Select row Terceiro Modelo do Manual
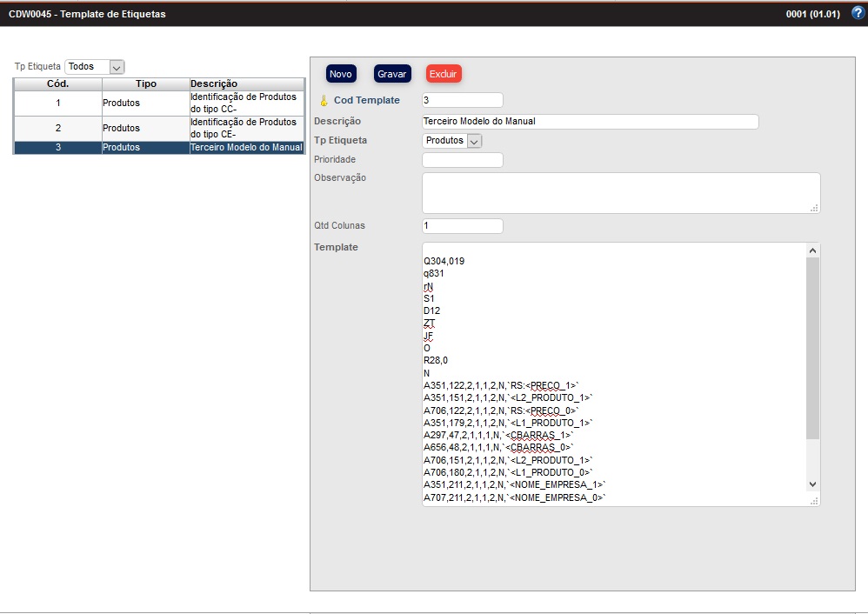 (158, 148)
